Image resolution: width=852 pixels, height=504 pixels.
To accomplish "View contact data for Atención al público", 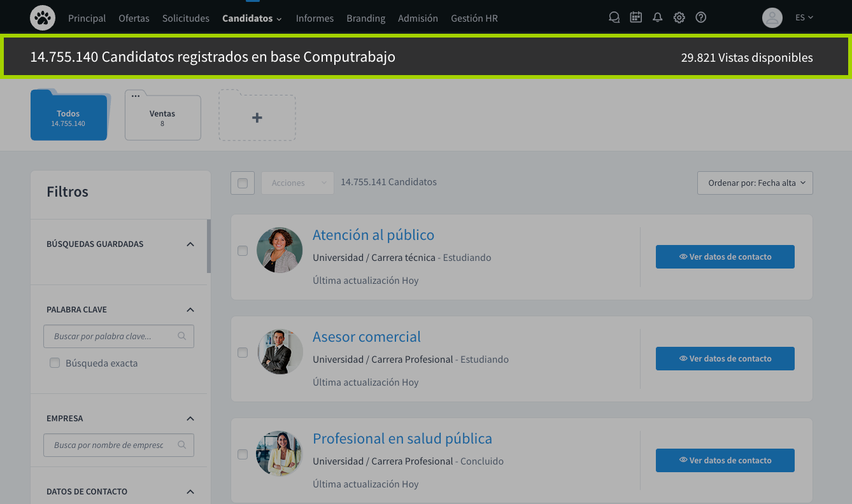I will tap(725, 256).
